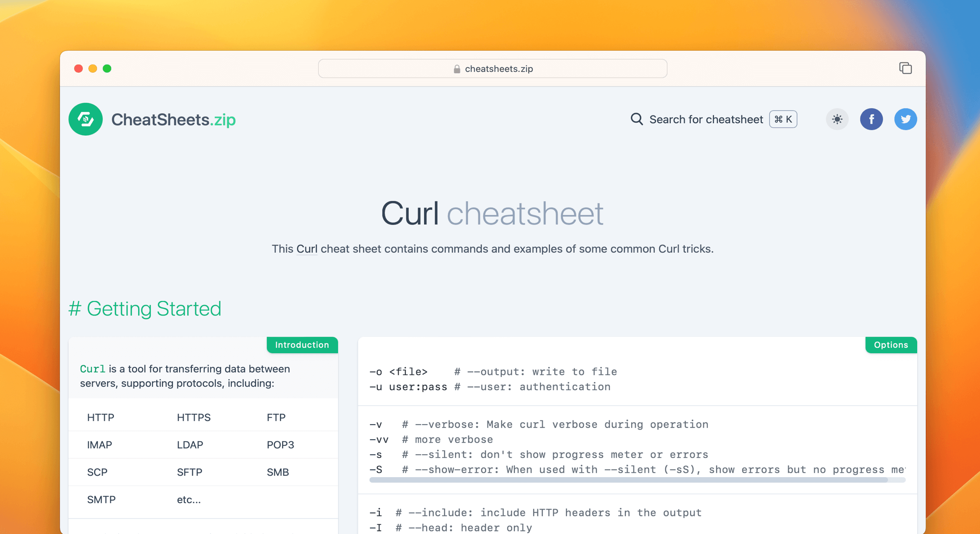
Task: Select the green logo inside the circle
Action: tap(85, 119)
